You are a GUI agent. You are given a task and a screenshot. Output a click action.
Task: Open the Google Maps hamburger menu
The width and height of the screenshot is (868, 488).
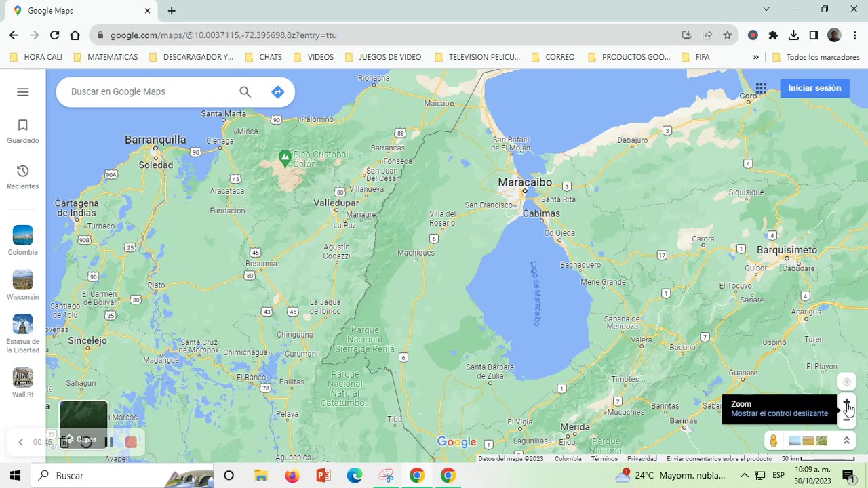pos(23,92)
